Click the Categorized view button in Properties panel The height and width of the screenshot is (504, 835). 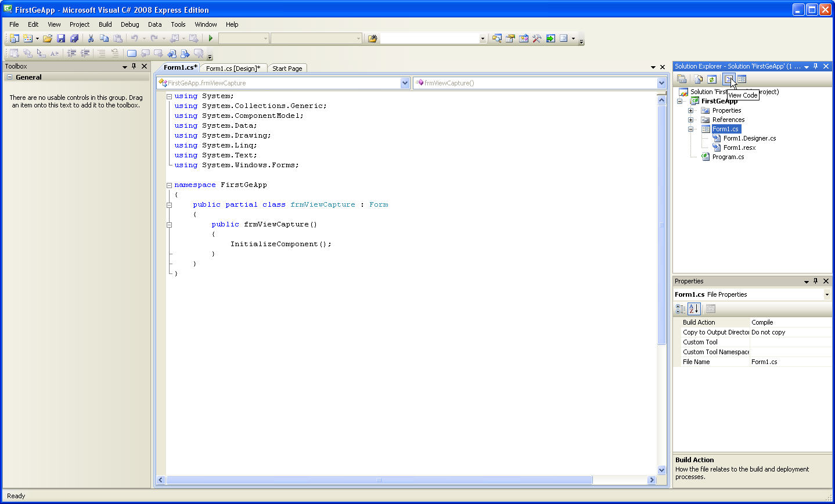point(681,309)
